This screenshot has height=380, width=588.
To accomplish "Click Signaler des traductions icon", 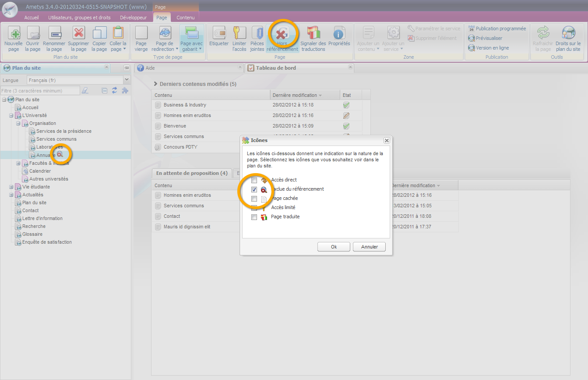I will point(313,33).
